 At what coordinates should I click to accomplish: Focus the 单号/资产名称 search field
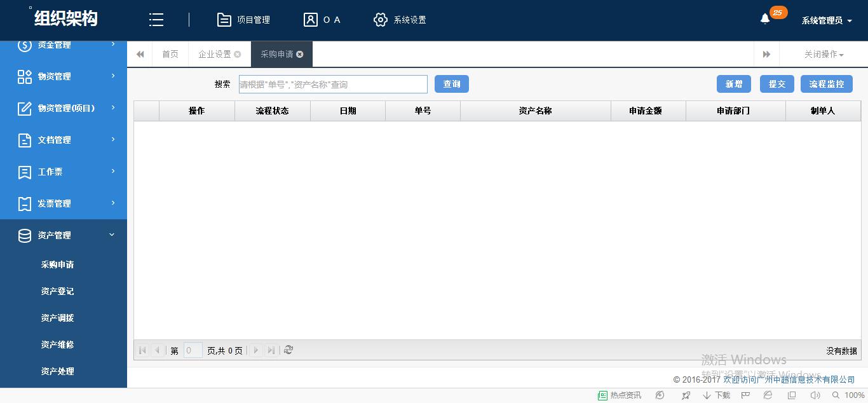[x=333, y=84]
